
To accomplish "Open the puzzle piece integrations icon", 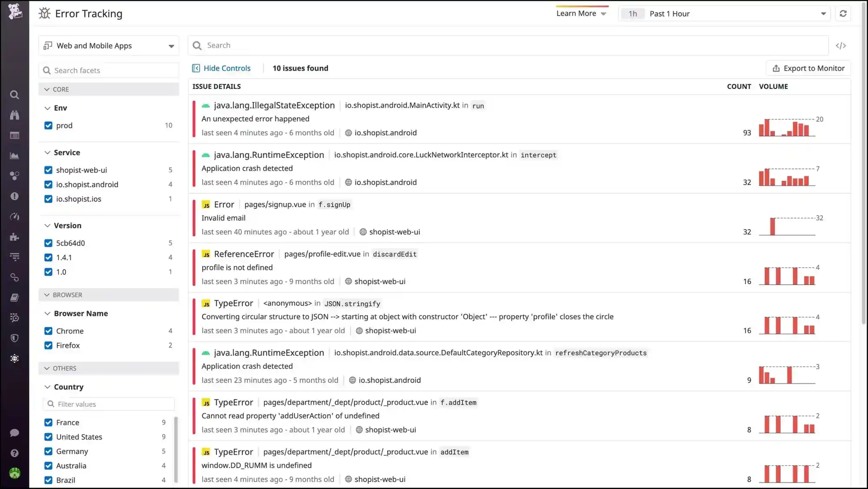I will point(14,237).
